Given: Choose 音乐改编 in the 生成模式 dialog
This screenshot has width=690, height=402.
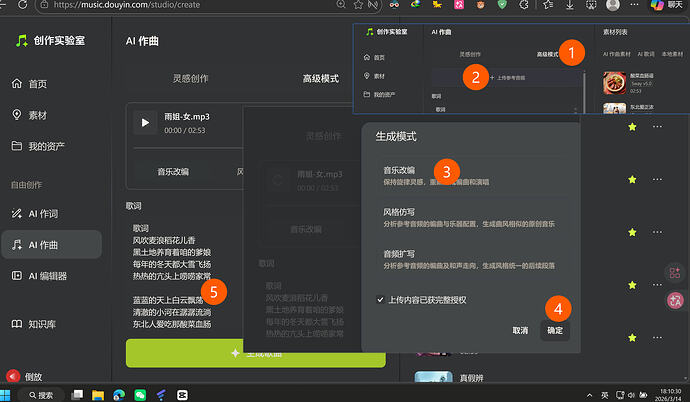Looking at the screenshot, I should pyautogui.click(x=471, y=175).
